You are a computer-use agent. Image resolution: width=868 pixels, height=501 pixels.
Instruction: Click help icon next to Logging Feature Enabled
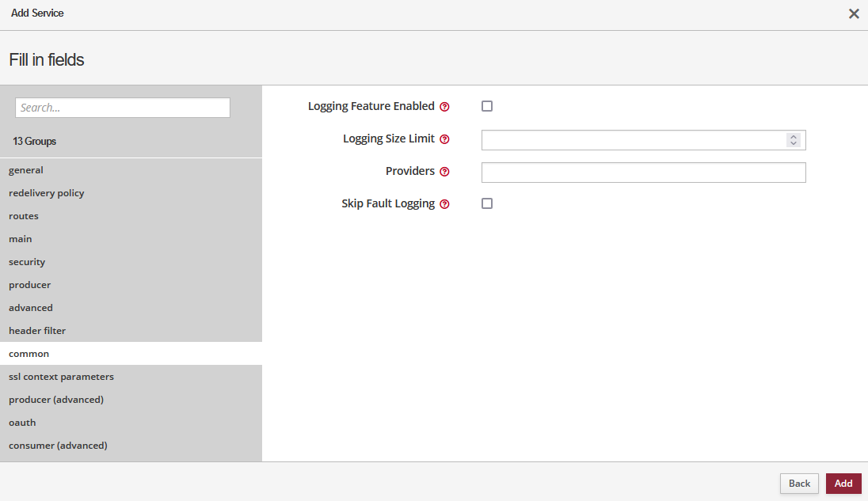pyautogui.click(x=444, y=107)
